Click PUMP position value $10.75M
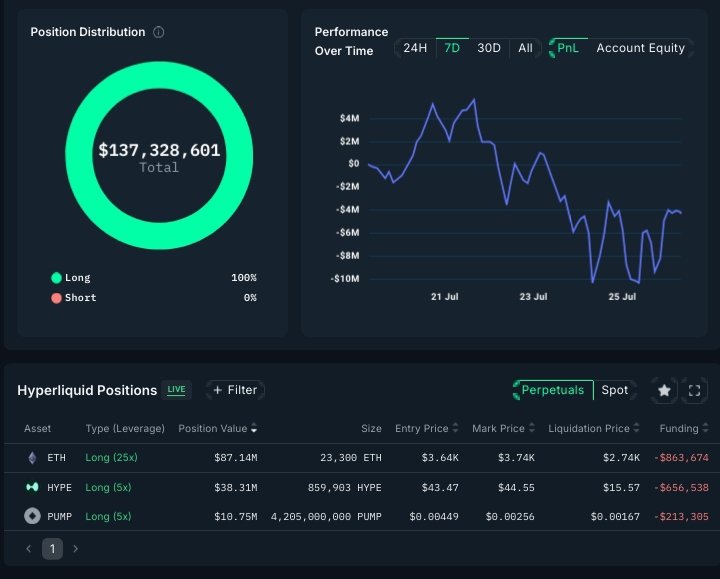Screen dimensions: 720x579 coord(236,517)
